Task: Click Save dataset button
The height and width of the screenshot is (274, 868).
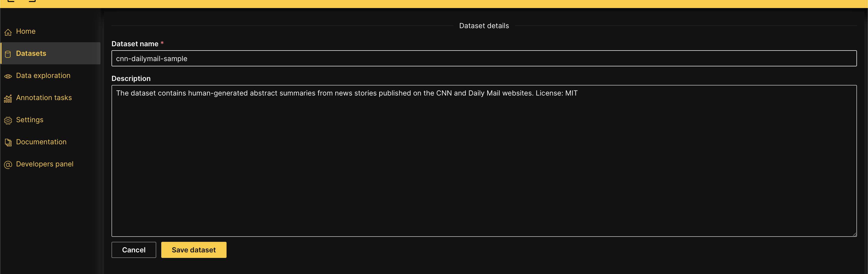Action: coord(193,250)
